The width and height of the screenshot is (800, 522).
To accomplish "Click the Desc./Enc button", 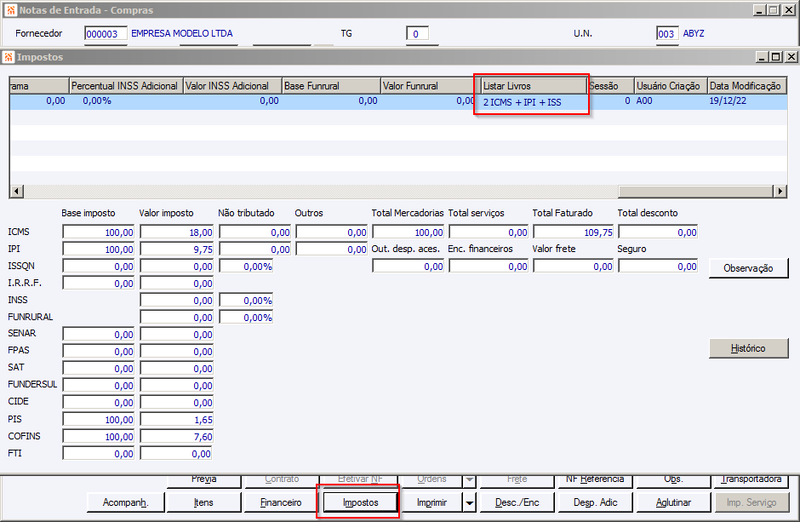I will (x=517, y=503).
